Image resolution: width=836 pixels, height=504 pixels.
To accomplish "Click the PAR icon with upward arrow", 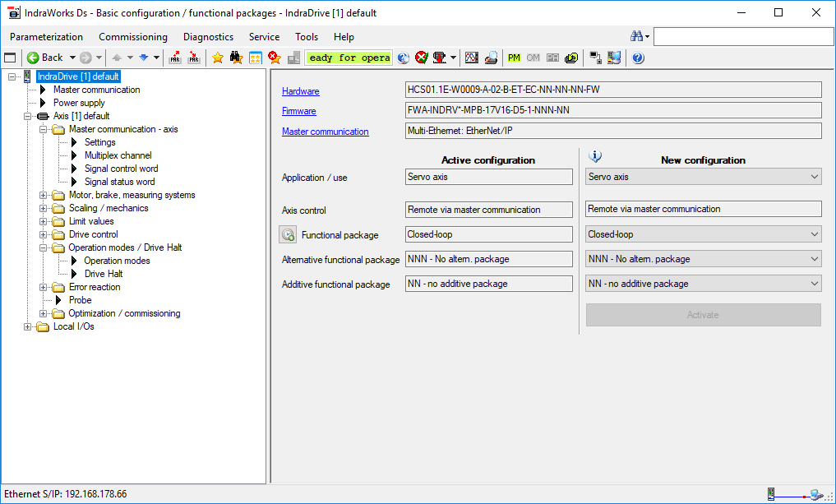I will pyautogui.click(x=175, y=58).
